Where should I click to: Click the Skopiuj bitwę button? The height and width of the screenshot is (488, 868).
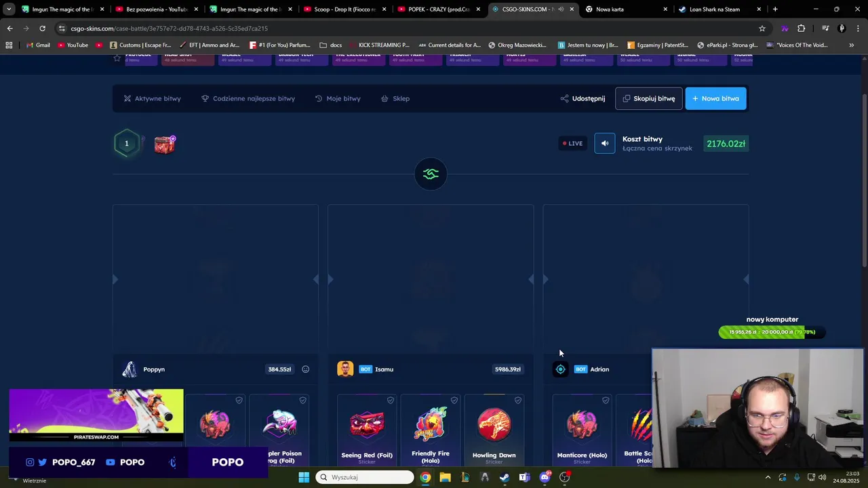click(x=648, y=98)
